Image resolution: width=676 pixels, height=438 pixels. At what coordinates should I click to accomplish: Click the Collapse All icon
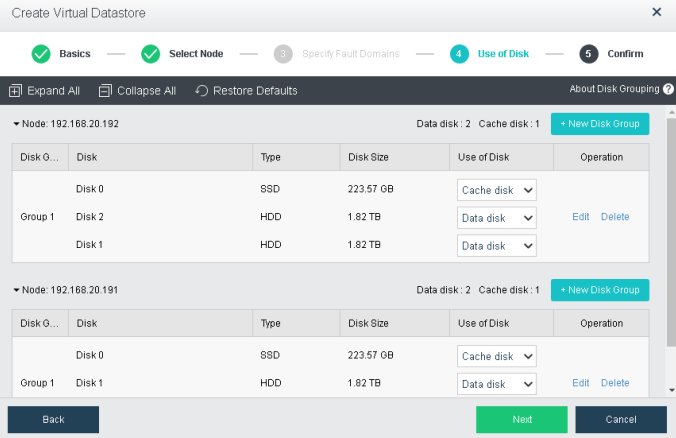pos(105,90)
